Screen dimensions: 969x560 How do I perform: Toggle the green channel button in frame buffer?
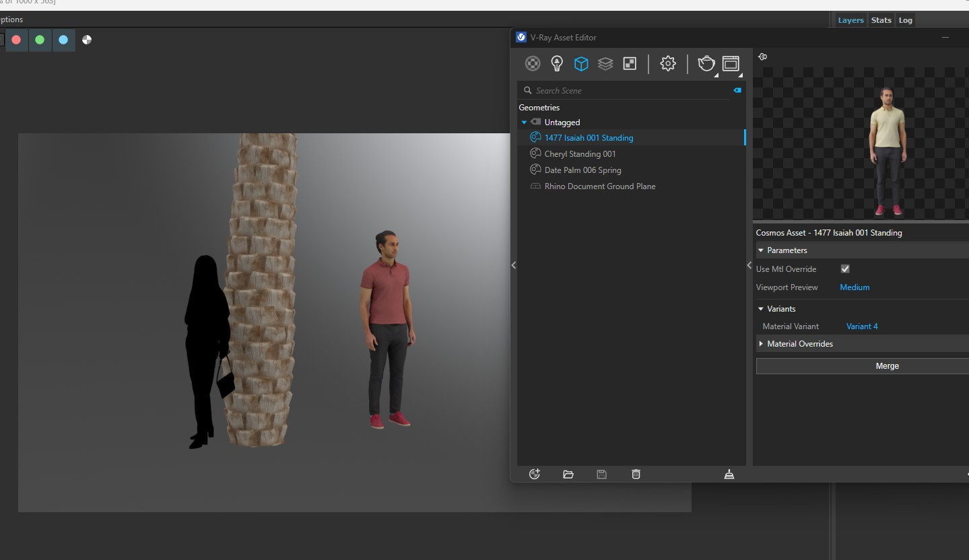[x=40, y=40]
